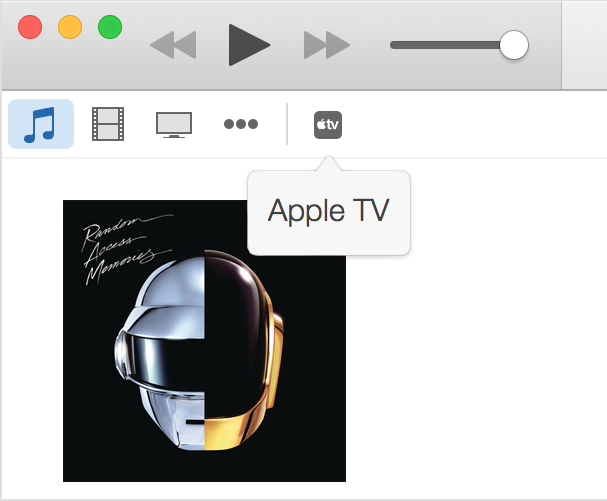
Task: Click the handwritten Random Access Memories title
Action: point(126,248)
